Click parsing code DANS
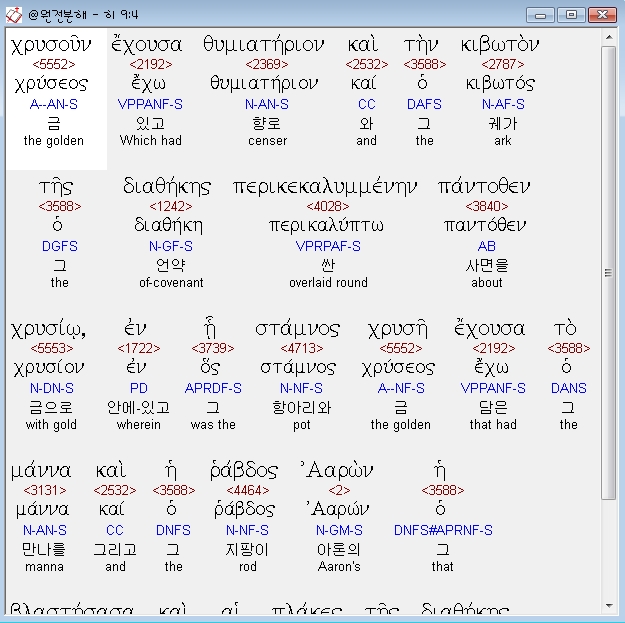Image resolution: width=625 pixels, height=623 pixels. (x=568, y=388)
